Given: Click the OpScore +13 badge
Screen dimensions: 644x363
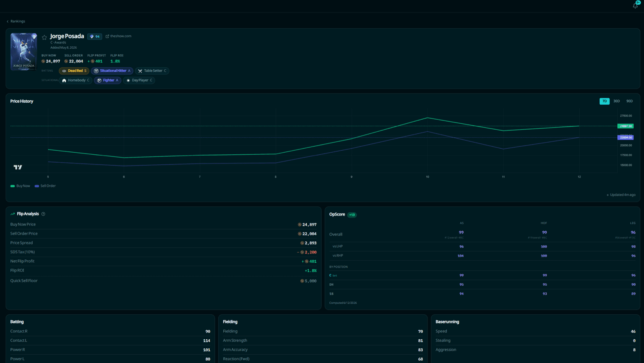Looking at the screenshot, I should (x=352, y=215).
